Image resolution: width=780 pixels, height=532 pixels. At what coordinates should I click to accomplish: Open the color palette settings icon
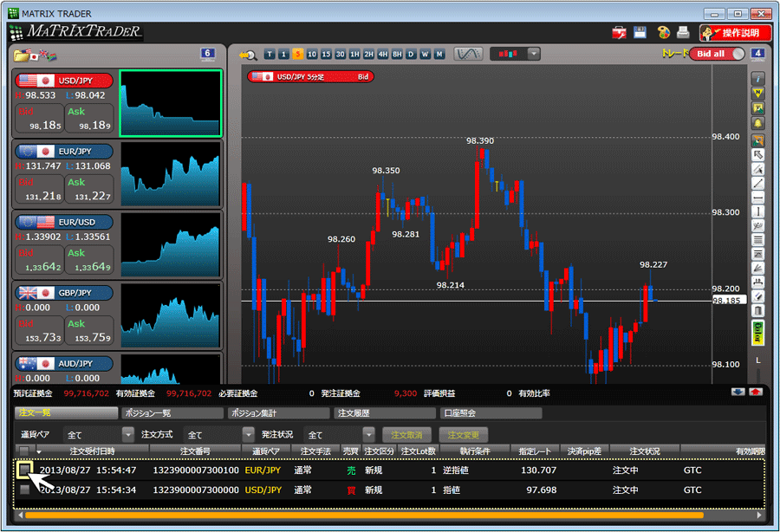[663, 33]
